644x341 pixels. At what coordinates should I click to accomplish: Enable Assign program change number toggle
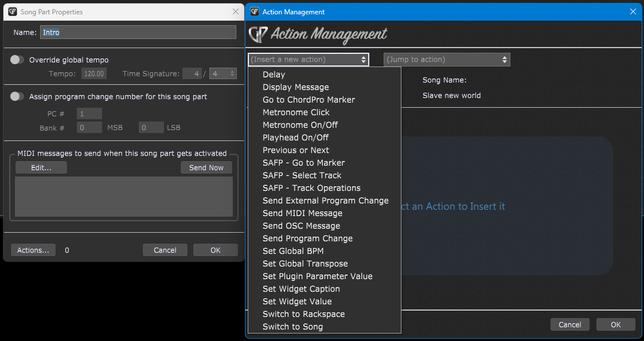[17, 96]
